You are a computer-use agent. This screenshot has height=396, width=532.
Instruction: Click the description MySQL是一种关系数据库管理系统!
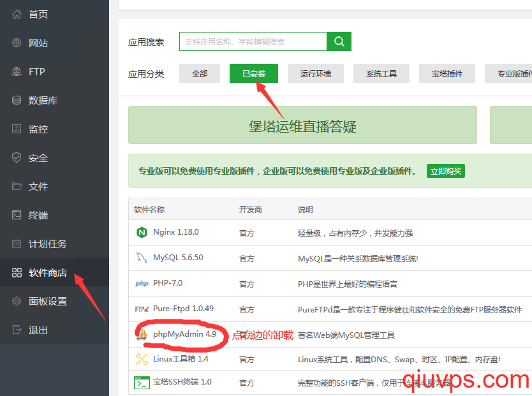point(358,259)
